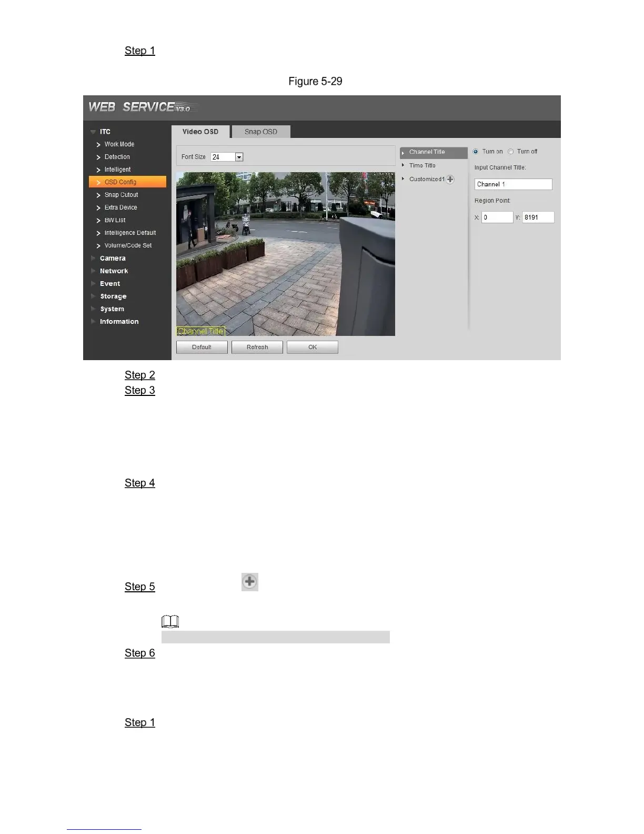
Task: Click the Input Channel Title text field
Action: [x=514, y=184]
